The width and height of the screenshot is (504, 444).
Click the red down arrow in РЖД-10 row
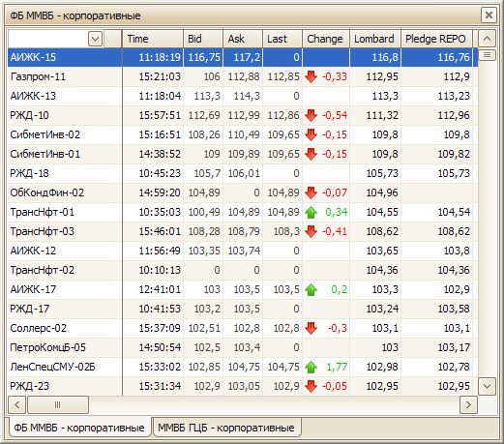click(311, 115)
